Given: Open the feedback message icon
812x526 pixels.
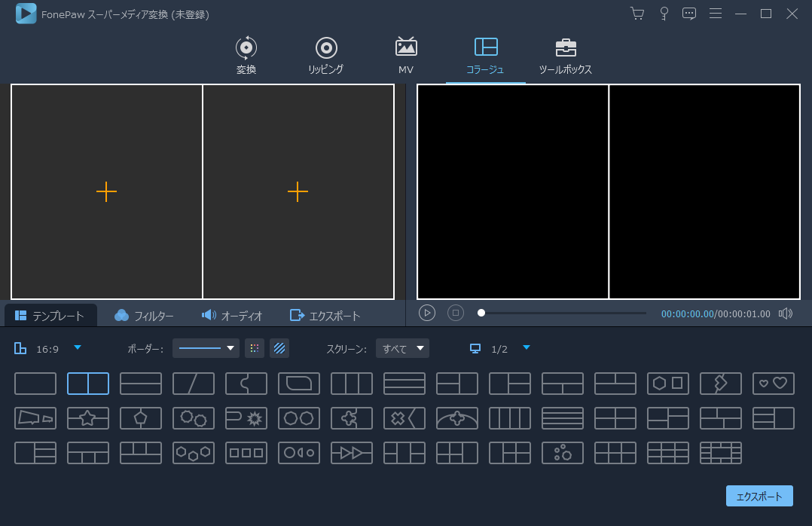Looking at the screenshot, I should (x=689, y=13).
